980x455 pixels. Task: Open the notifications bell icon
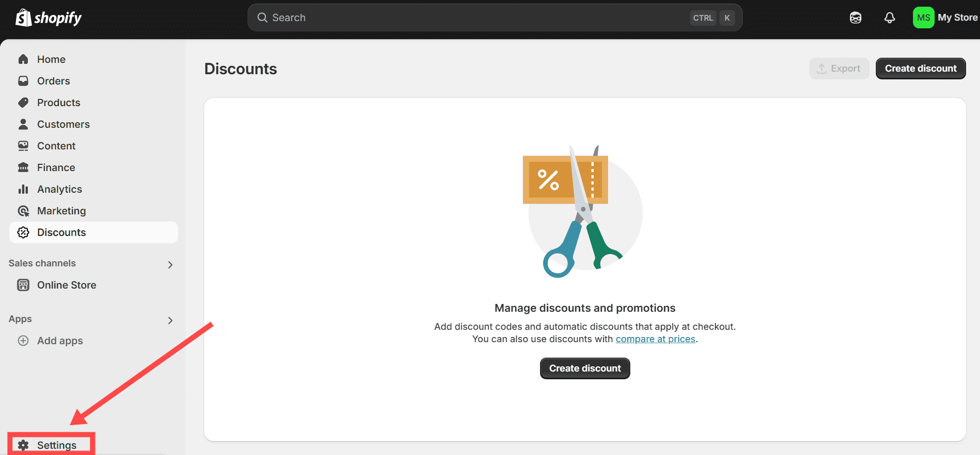(x=889, y=18)
